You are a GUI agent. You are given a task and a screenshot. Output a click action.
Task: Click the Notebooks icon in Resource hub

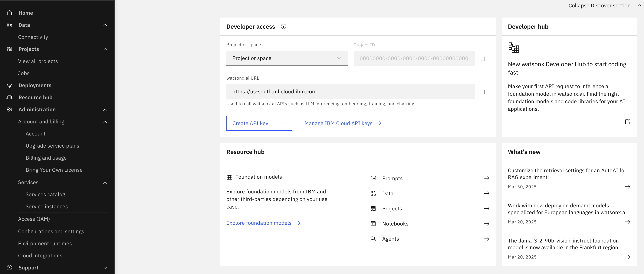click(373, 224)
